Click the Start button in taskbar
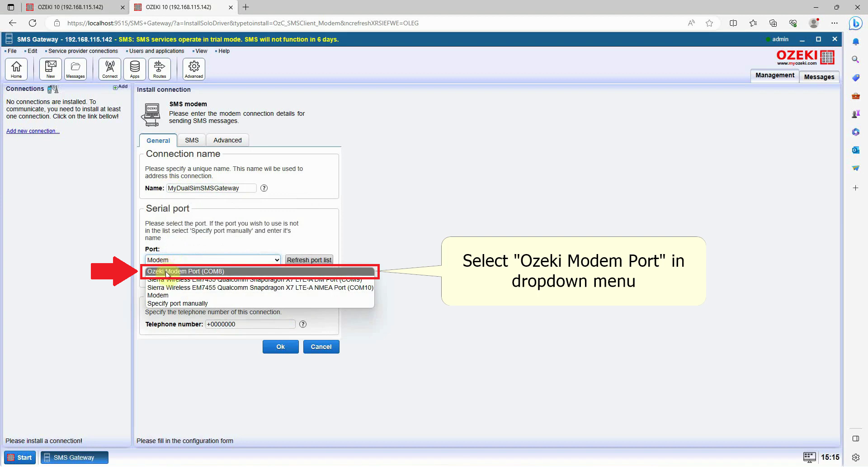The image size is (868, 467). [20, 458]
